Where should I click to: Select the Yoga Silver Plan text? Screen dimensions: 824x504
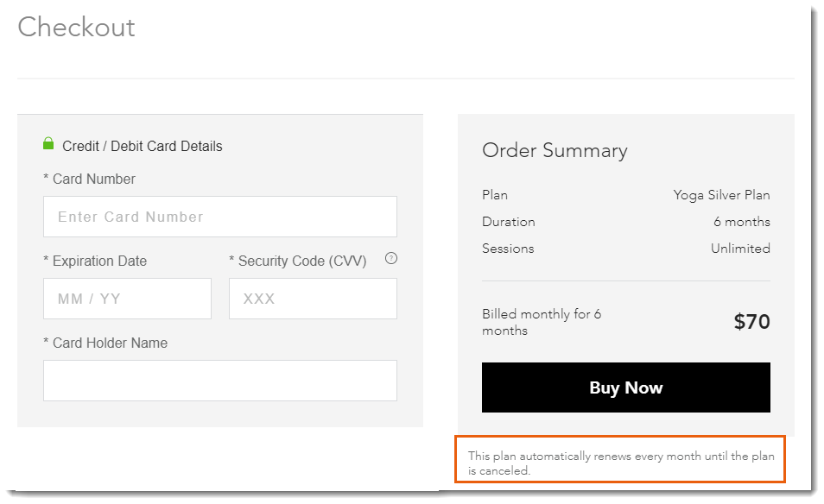[x=721, y=195]
